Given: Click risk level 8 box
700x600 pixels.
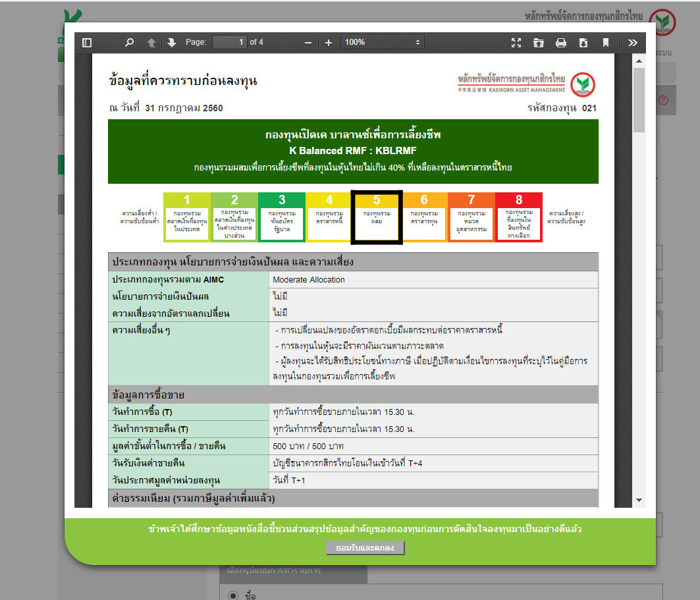Looking at the screenshot, I should click(519, 217).
